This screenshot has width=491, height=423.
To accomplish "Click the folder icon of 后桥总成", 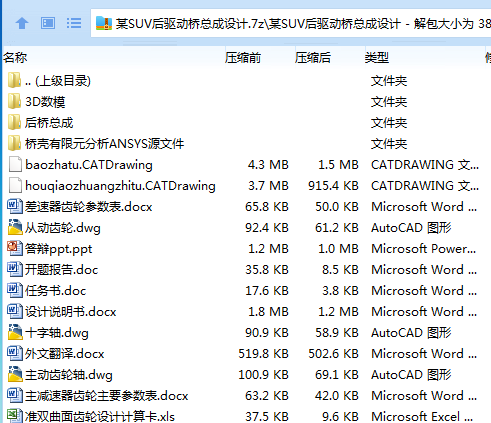I will [x=15, y=123].
